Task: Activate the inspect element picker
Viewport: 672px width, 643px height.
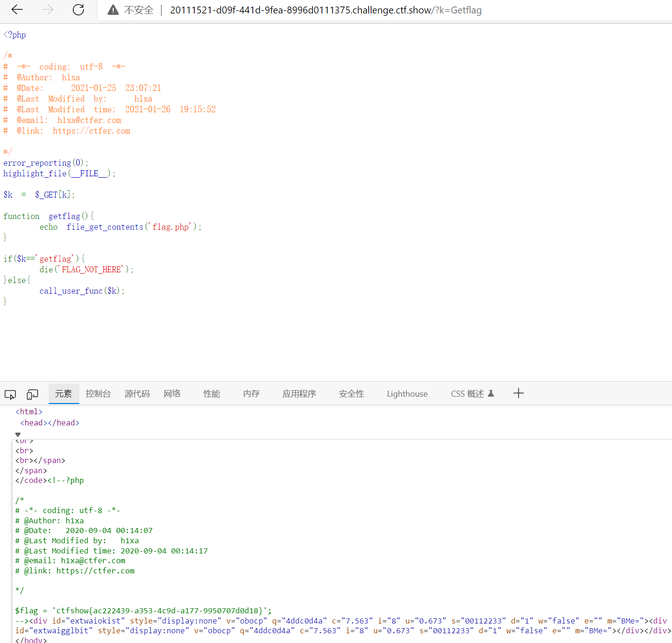Action: click(x=10, y=394)
